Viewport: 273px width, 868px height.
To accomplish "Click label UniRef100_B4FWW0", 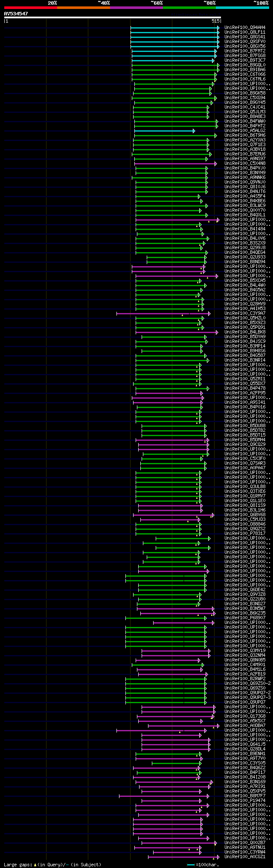I will (x=245, y=121).
